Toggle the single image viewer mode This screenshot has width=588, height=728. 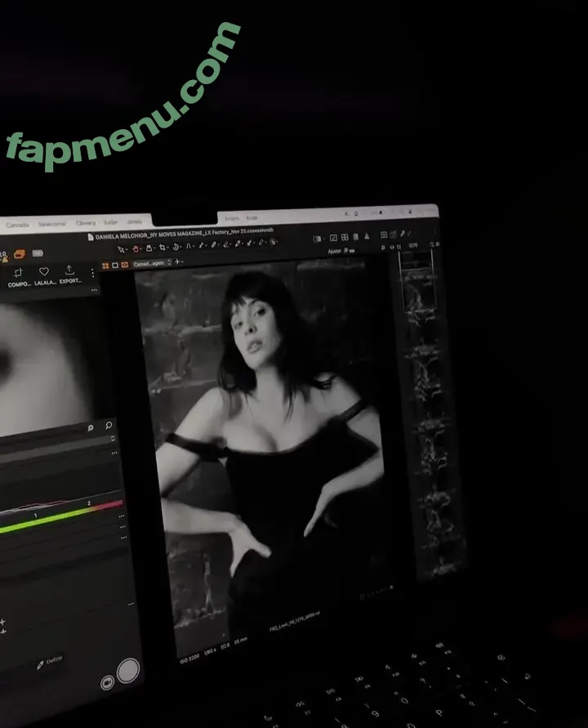tap(115, 265)
